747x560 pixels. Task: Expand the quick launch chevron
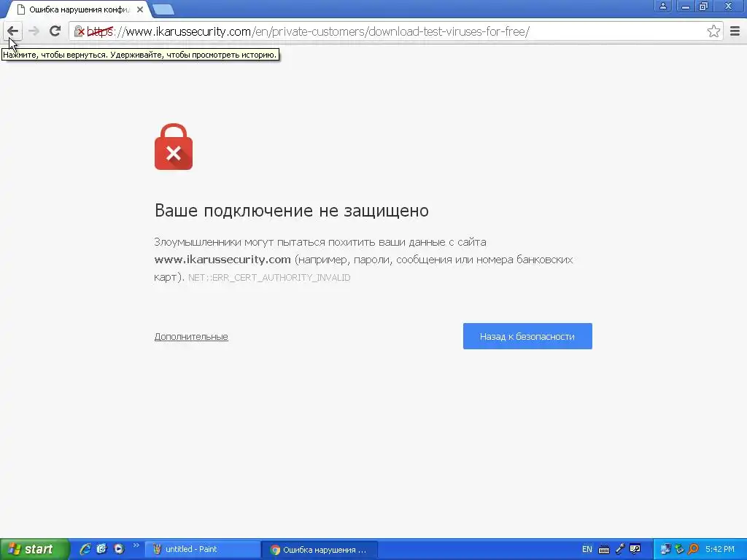click(x=136, y=545)
